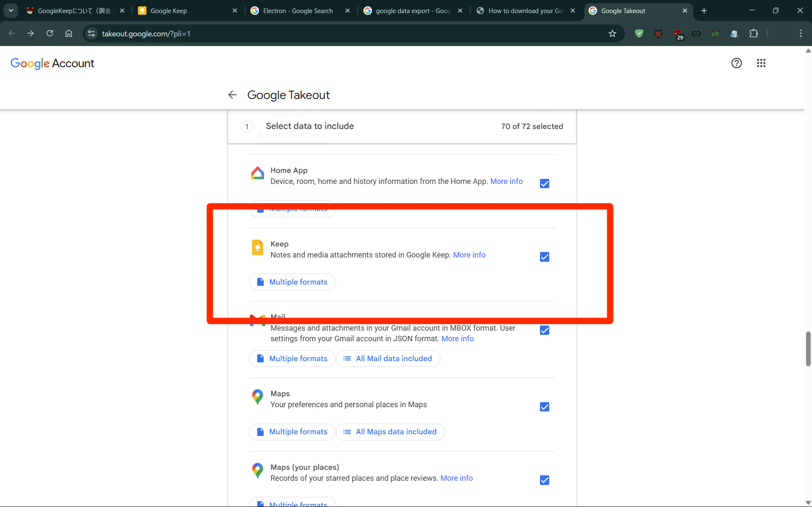The image size is (812, 507).
Task: Open the Google apps grid
Action: 761,63
